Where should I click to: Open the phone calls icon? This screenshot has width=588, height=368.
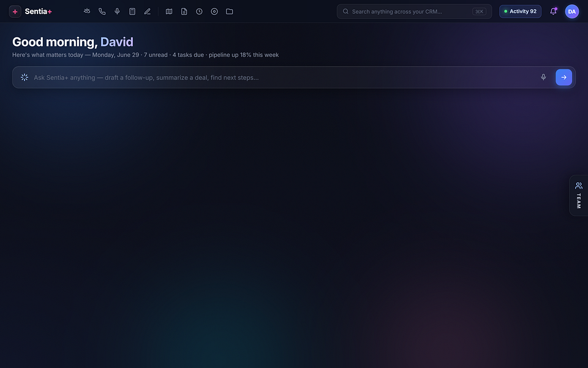coord(102,11)
